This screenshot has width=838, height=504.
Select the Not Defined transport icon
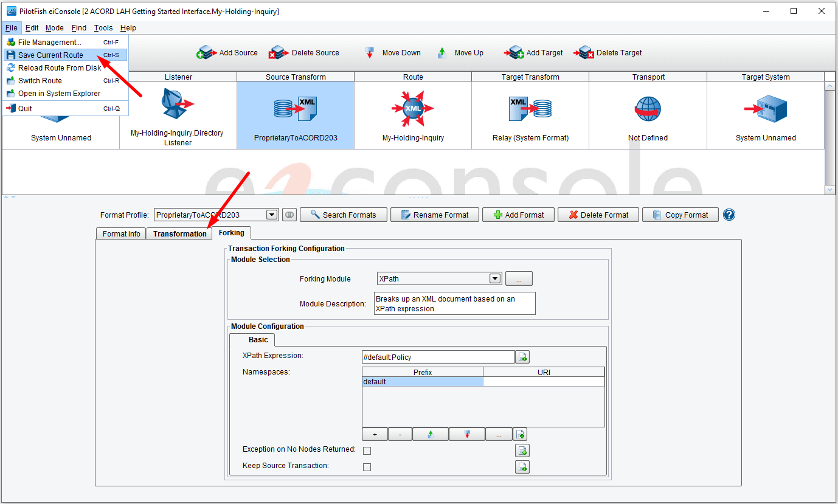point(648,108)
